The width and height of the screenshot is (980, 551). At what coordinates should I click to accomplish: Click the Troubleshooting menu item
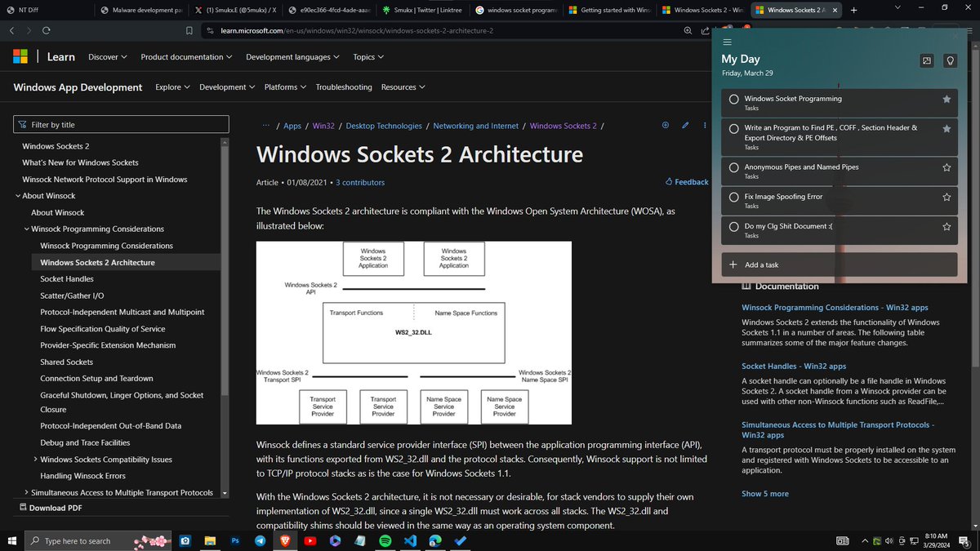(x=344, y=87)
